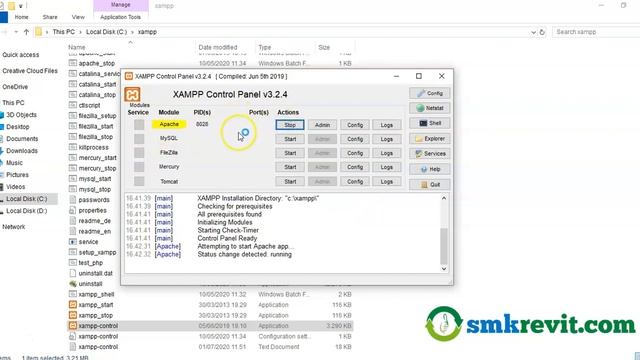Select the passwords text file
The image size is (640, 360).
point(94,200)
